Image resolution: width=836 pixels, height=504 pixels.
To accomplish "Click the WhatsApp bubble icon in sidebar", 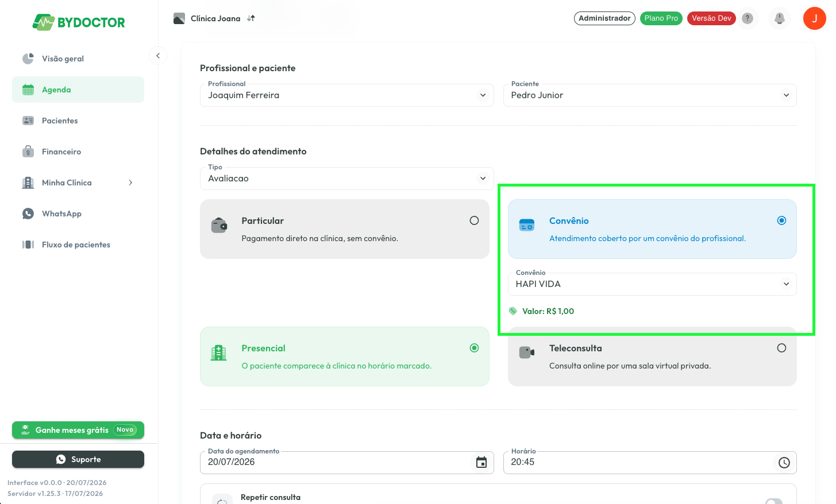I will [28, 214].
